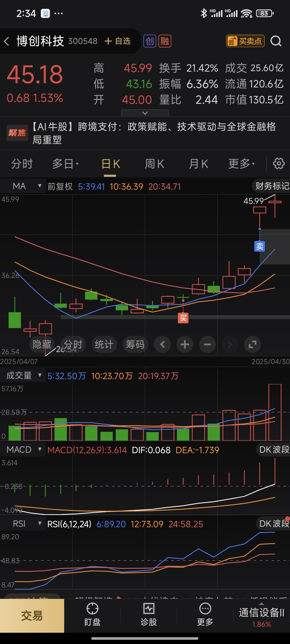Open the RSI indicator dropdown

[23, 524]
